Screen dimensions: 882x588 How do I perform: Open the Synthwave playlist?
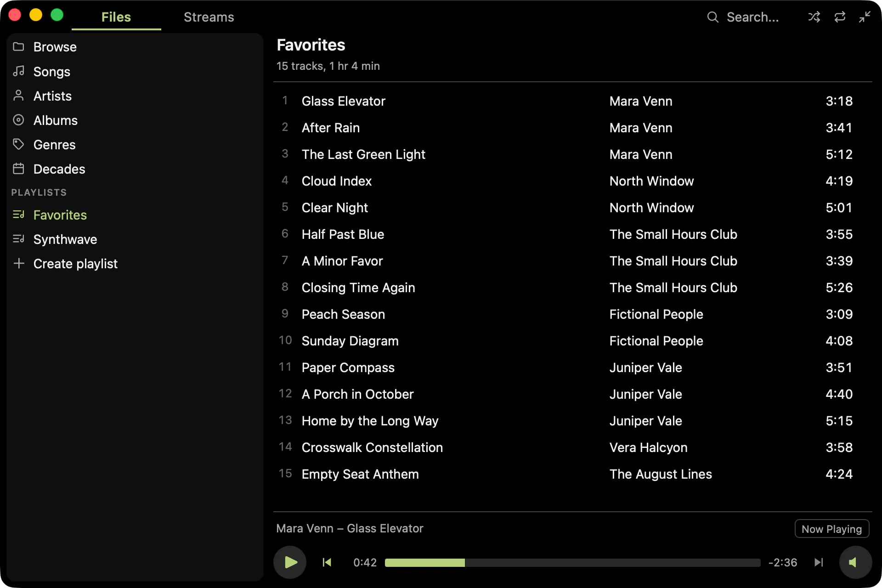point(135,239)
